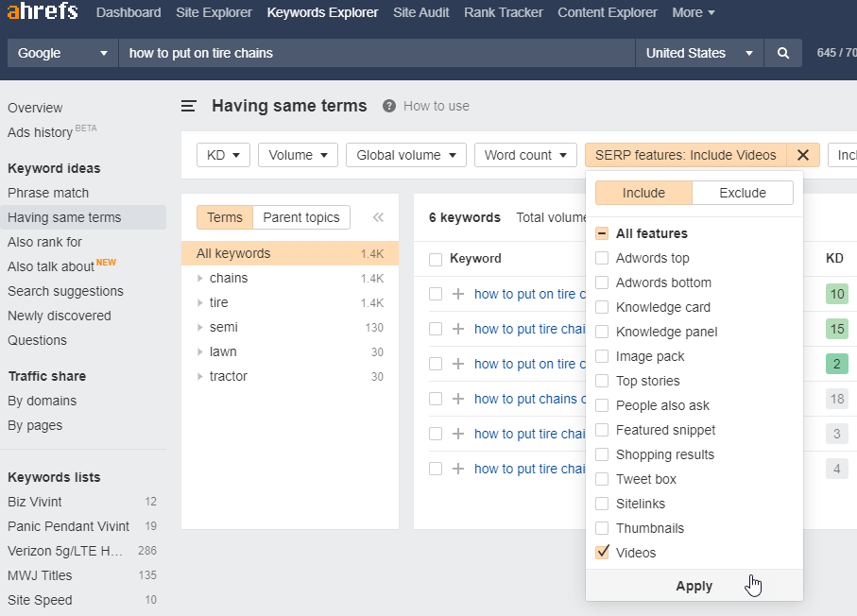Viewport: 857px width, 616px height.
Task: Select the Exclude option
Action: point(743,193)
